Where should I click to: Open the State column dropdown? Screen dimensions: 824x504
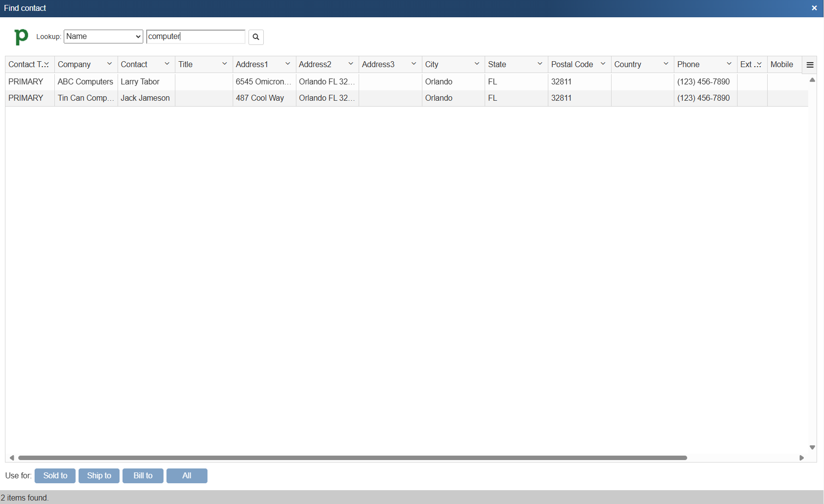pyautogui.click(x=539, y=64)
